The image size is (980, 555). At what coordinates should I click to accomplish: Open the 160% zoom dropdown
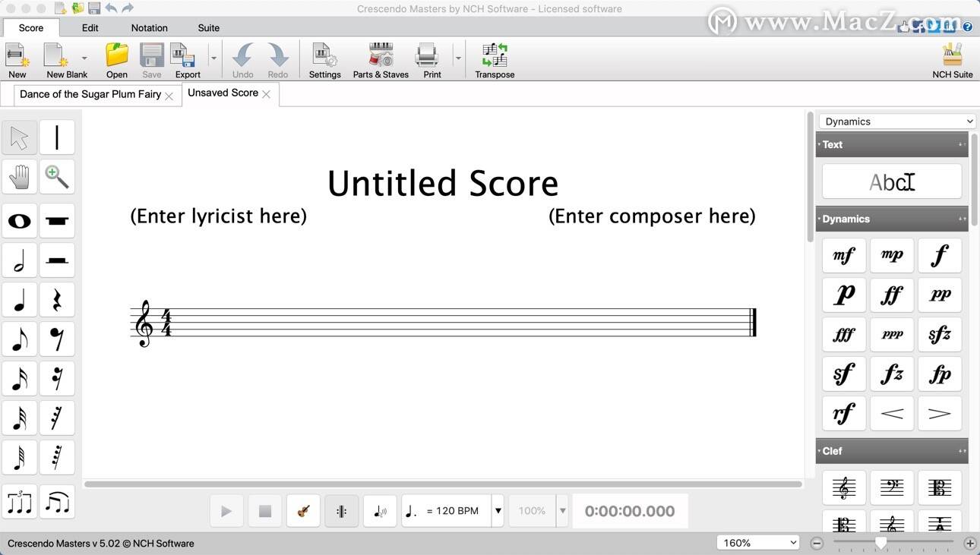tap(759, 543)
